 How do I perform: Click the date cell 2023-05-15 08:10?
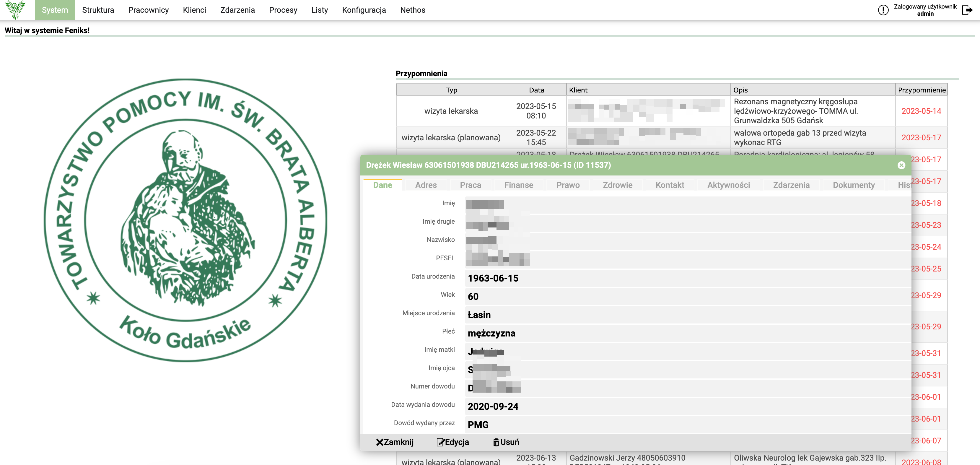pyautogui.click(x=536, y=111)
